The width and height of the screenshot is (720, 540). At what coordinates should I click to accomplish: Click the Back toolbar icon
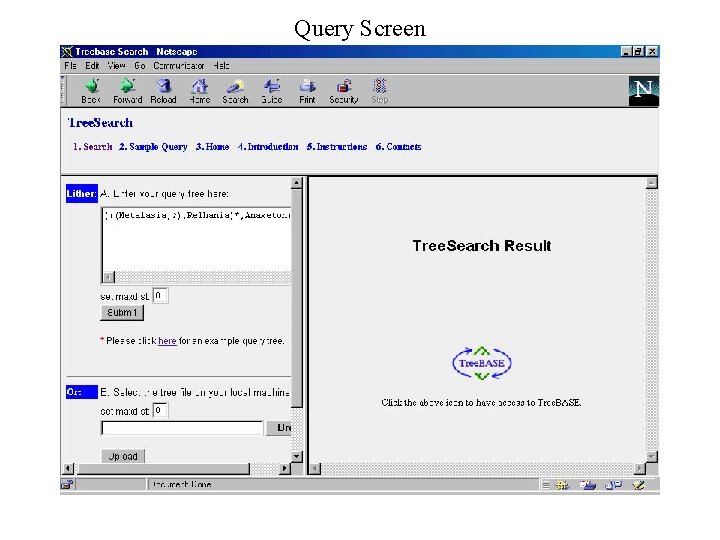tap(91, 91)
